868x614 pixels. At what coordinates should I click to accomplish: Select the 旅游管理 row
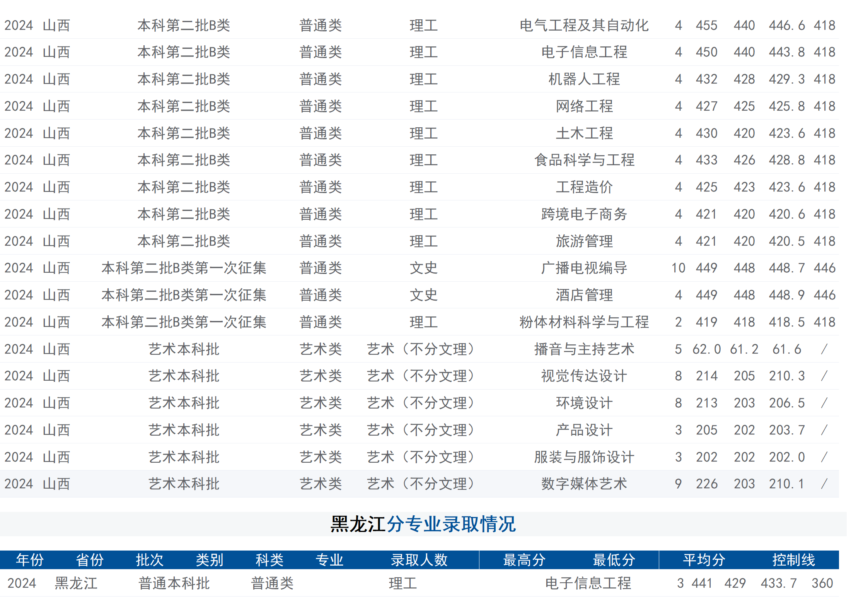click(x=585, y=241)
